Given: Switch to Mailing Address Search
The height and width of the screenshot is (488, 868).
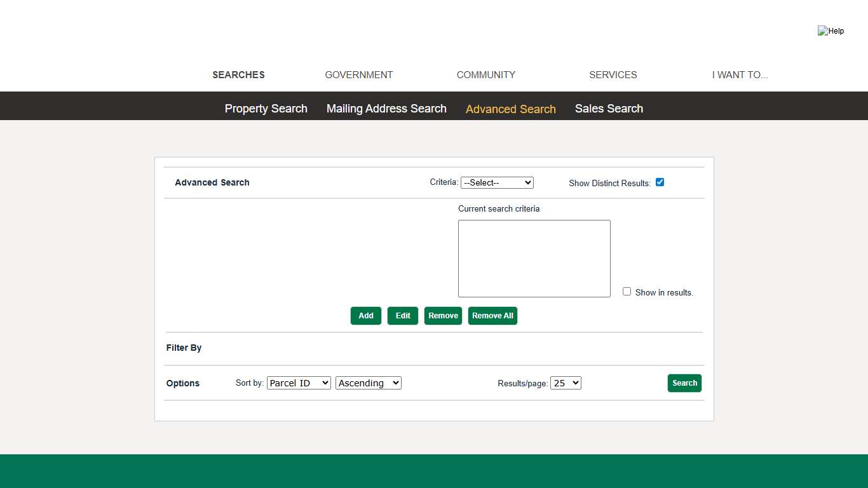Looking at the screenshot, I should click(x=386, y=108).
